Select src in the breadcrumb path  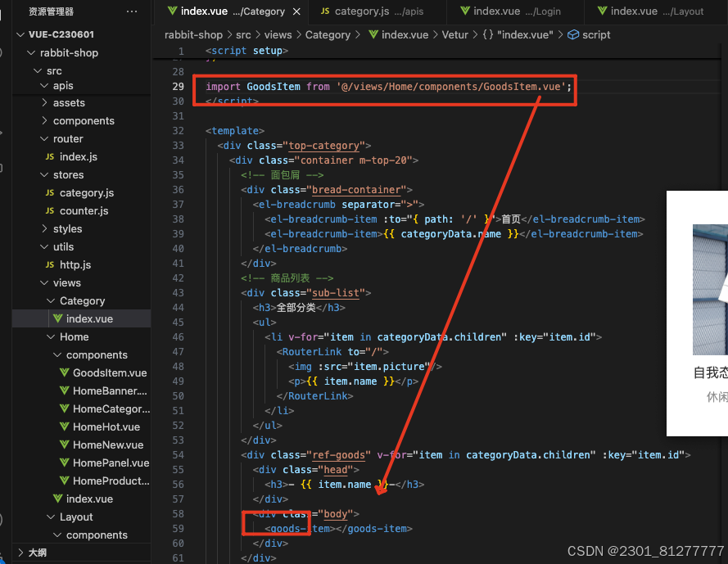243,35
